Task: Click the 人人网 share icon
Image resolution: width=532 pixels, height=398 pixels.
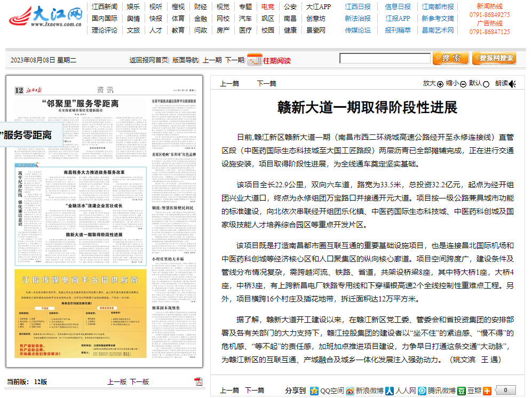Action: click(x=390, y=391)
